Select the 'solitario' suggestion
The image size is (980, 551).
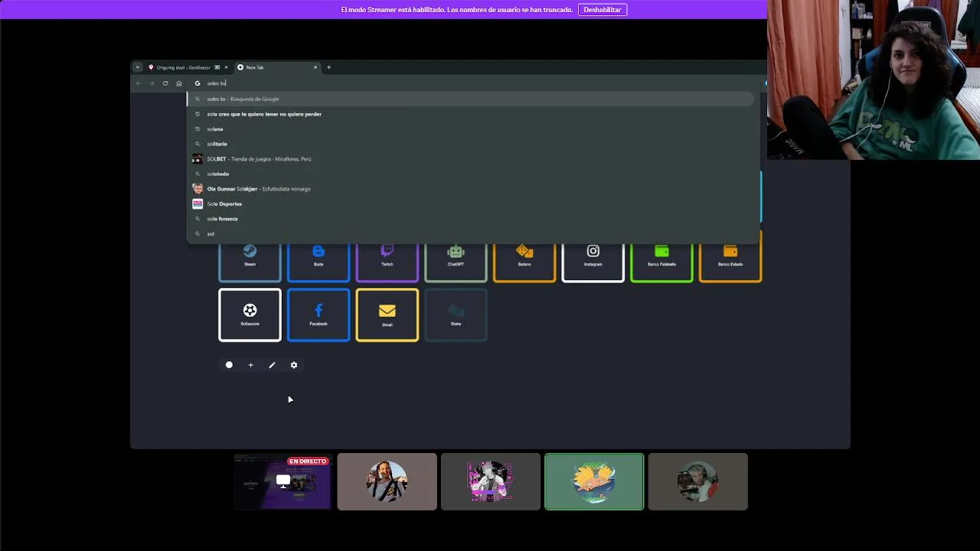pos(471,144)
